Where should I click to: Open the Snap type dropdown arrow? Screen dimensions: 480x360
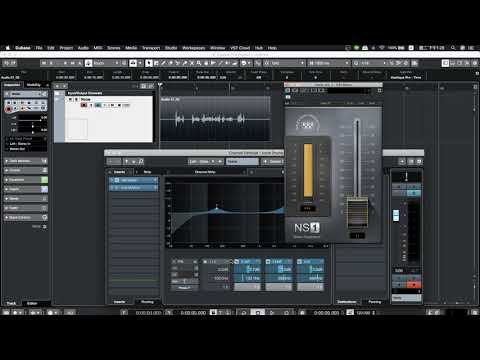point(140,63)
